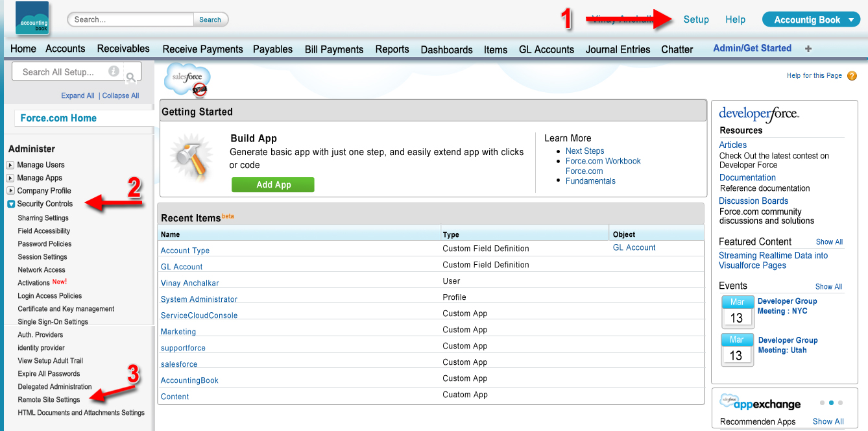The height and width of the screenshot is (431, 868).
Task: Click the Salesforce cloud logo
Action: tap(187, 80)
